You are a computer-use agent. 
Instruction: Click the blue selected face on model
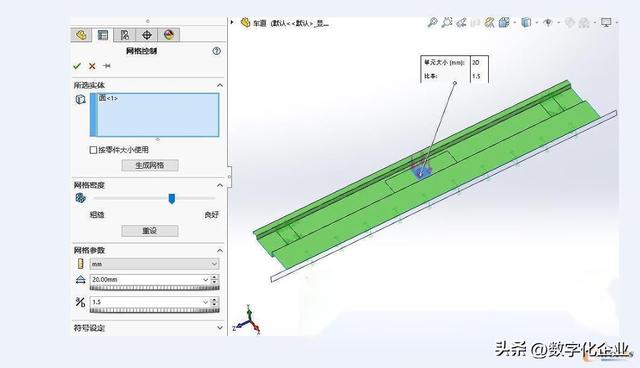coord(421,173)
